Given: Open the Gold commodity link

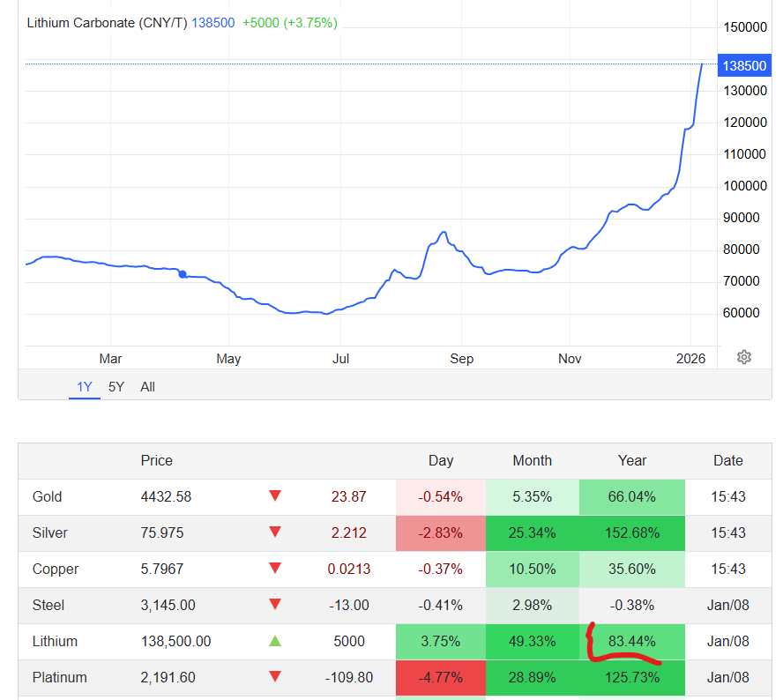Looking at the screenshot, I should 48,496.
